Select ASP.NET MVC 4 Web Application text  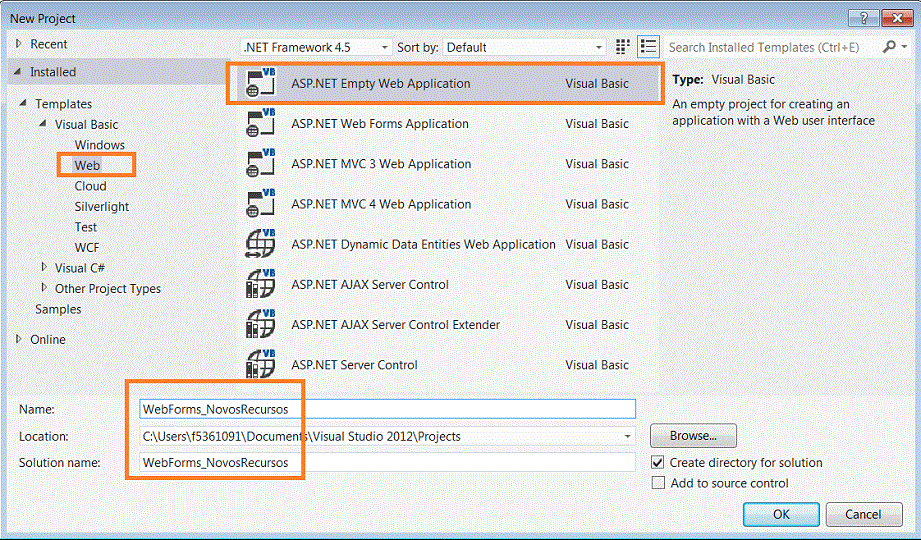(381, 204)
